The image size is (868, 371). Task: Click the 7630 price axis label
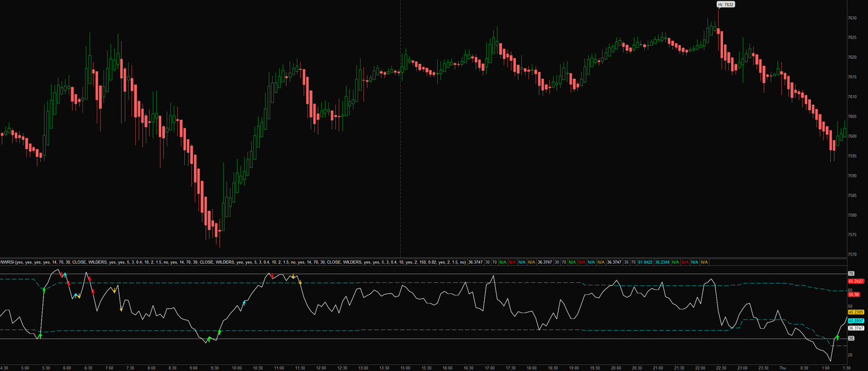pyautogui.click(x=852, y=18)
